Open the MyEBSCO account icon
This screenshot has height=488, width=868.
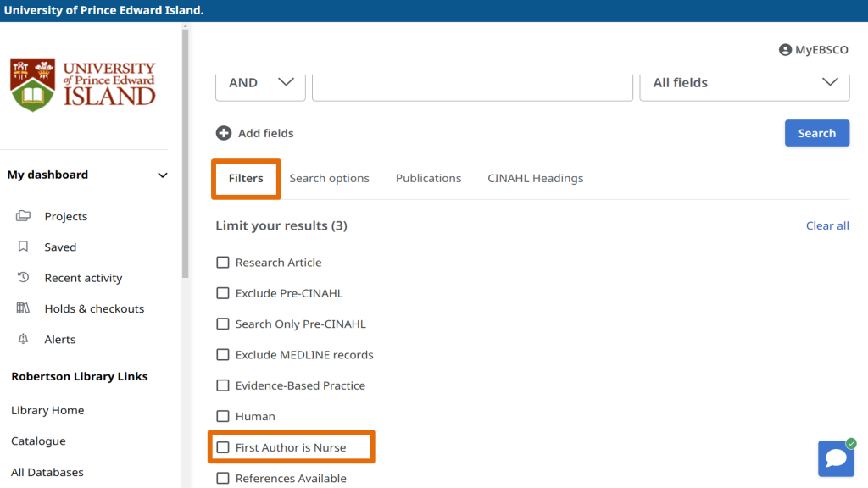click(785, 50)
